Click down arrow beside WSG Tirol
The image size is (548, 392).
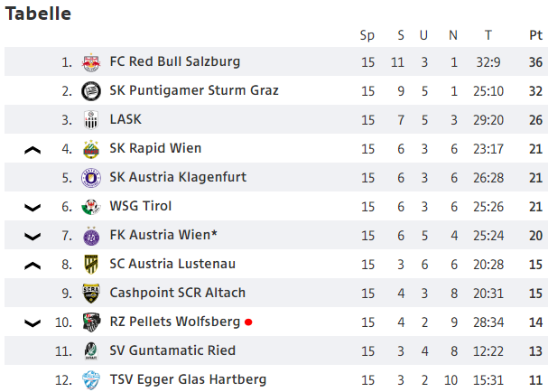(33, 208)
